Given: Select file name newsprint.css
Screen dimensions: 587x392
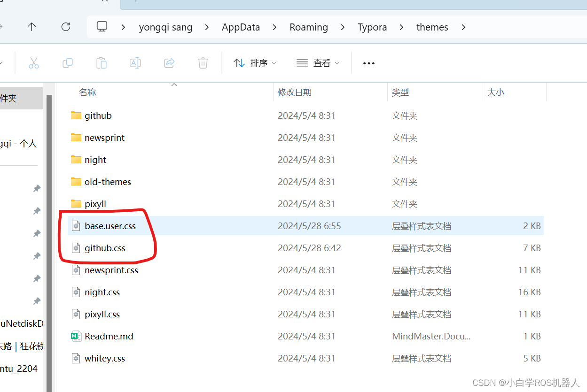Looking at the screenshot, I should (x=111, y=270).
